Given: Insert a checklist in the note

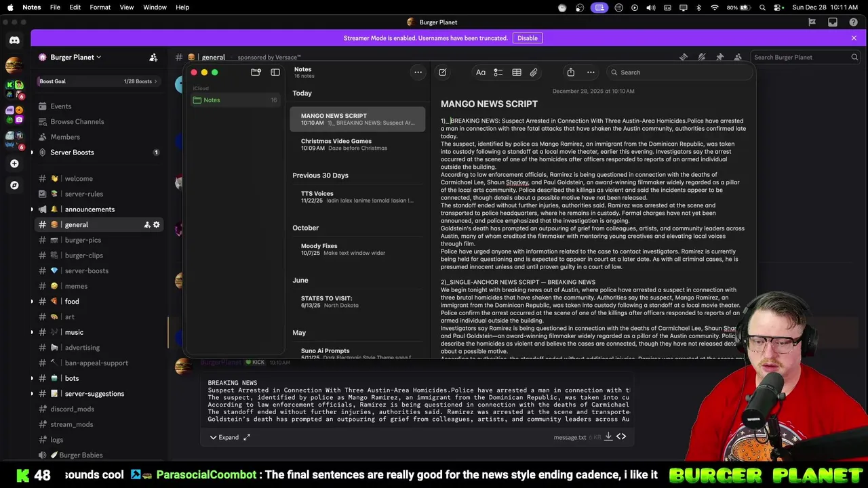Looking at the screenshot, I should coord(498,73).
